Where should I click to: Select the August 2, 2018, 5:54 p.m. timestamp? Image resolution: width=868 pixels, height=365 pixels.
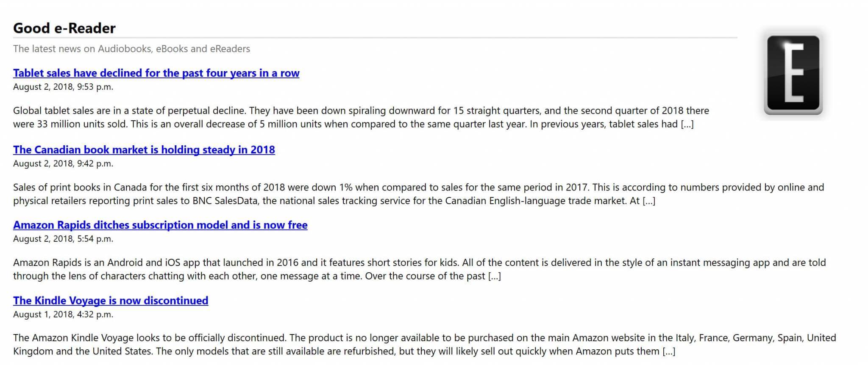(63, 239)
